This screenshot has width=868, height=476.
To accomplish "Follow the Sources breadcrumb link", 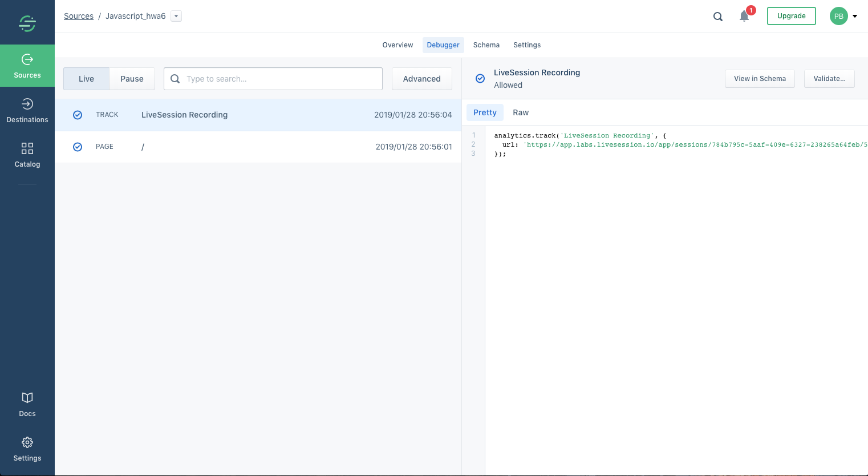I will click(x=79, y=16).
